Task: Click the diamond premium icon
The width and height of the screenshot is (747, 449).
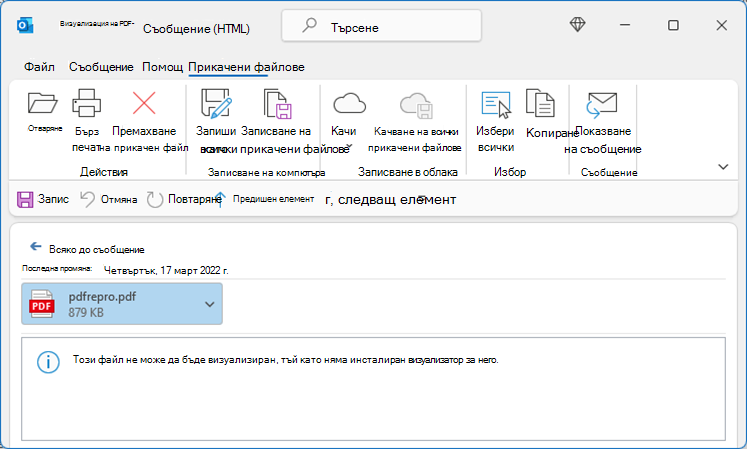Action: [x=577, y=25]
